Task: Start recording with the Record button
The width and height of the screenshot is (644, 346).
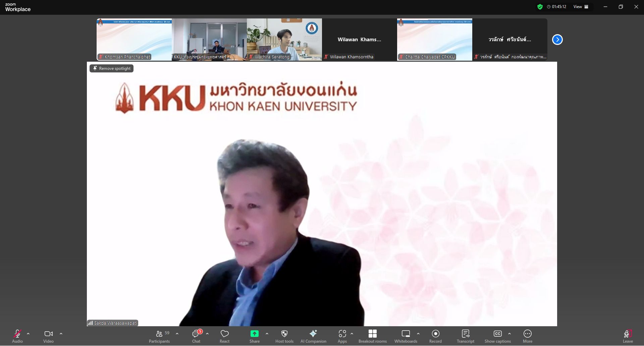Action: coord(435,336)
